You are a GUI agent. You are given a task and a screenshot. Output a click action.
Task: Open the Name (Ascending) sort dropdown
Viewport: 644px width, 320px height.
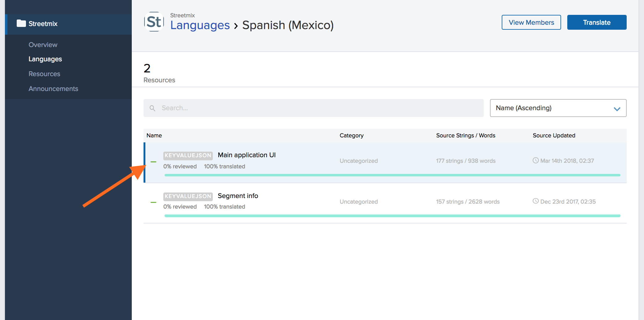pos(558,108)
